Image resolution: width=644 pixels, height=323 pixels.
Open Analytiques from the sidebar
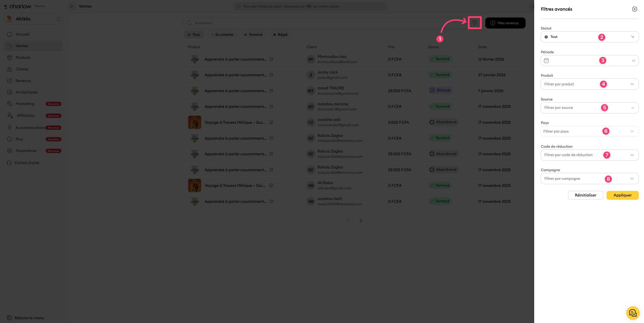[26, 92]
